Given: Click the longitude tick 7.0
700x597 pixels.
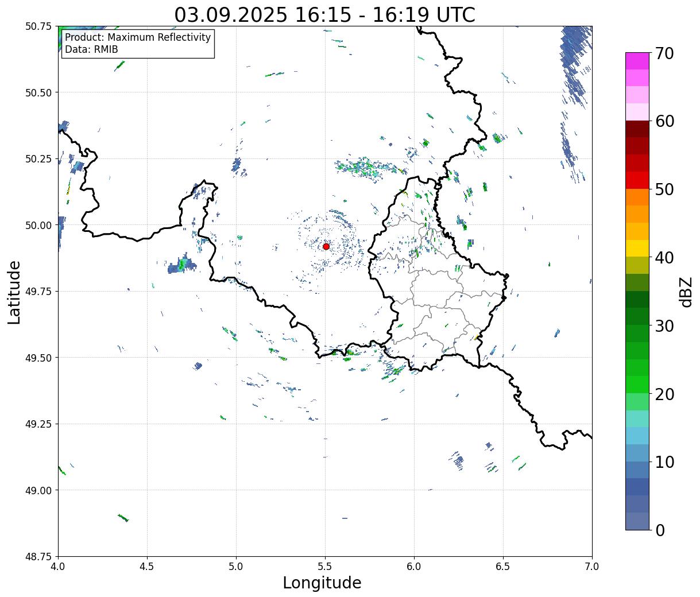Looking at the screenshot, I should 592,567.
